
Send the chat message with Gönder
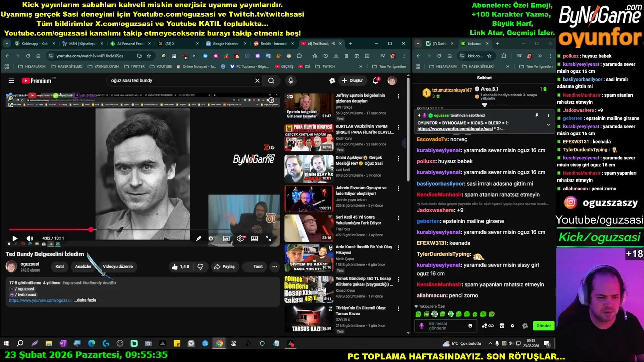(543, 326)
